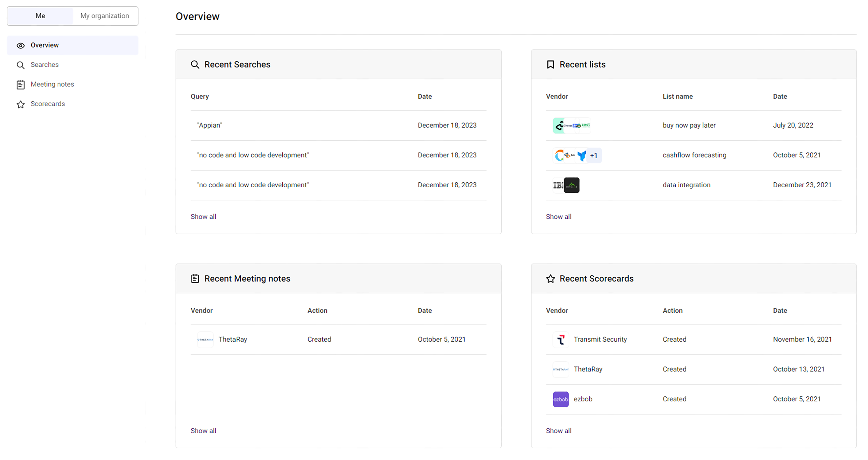Image resolution: width=868 pixels, height=460 pixels.
Task: Open the Appian search query
Action: [209, 125]
